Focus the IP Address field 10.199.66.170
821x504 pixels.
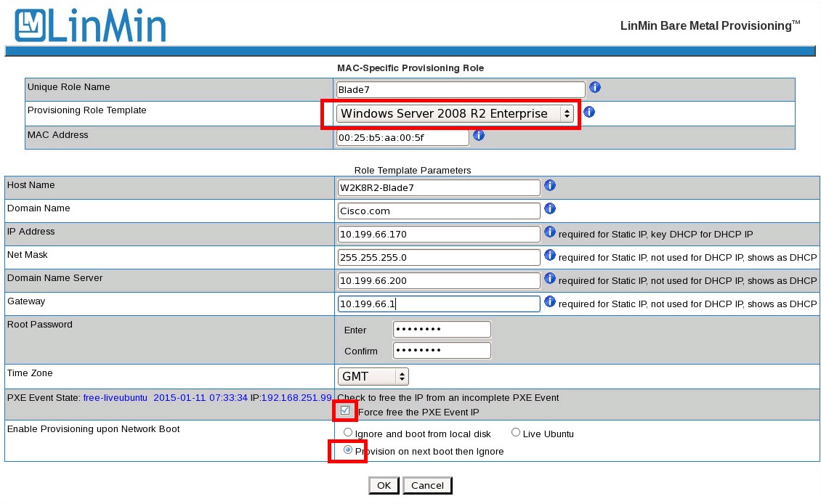coord(439,235)
